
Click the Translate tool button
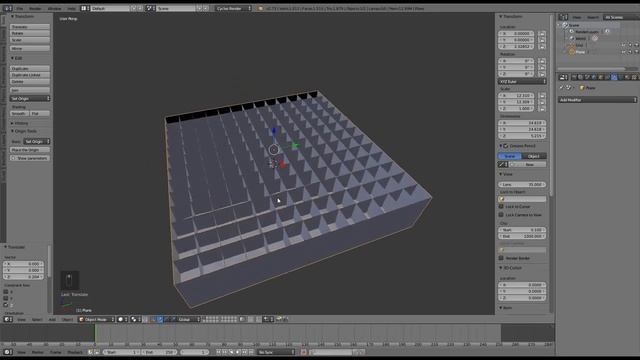30,27
